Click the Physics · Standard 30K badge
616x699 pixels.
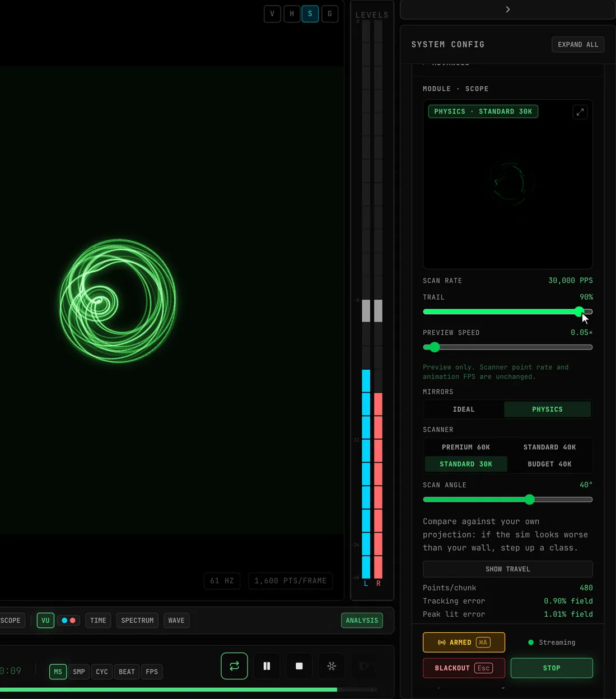pyautogui.click(x=483, y=111)
